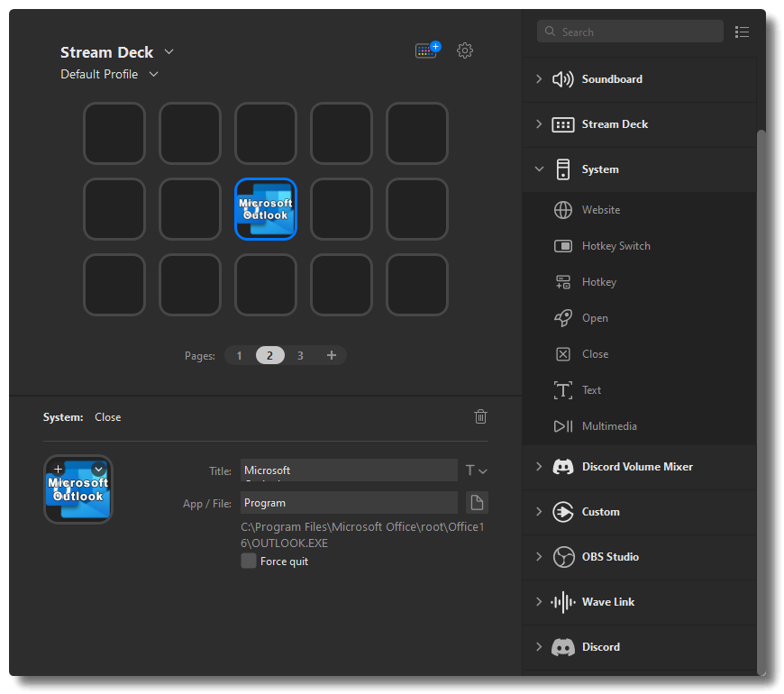Image resolution: width=784 pixels, height=694 pixels.
Task: Choose the Open action label
Action: (x=595, y=318)
